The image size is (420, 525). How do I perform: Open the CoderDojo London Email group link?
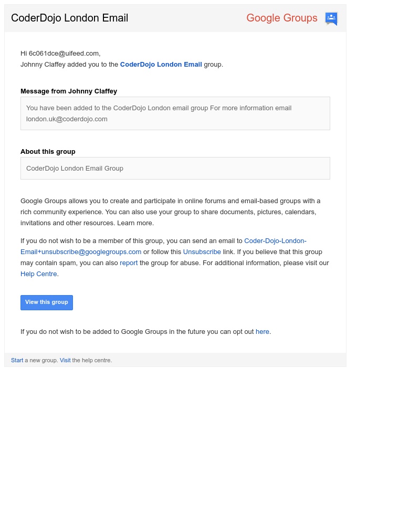pyautogui.click(x=161, y=64)
